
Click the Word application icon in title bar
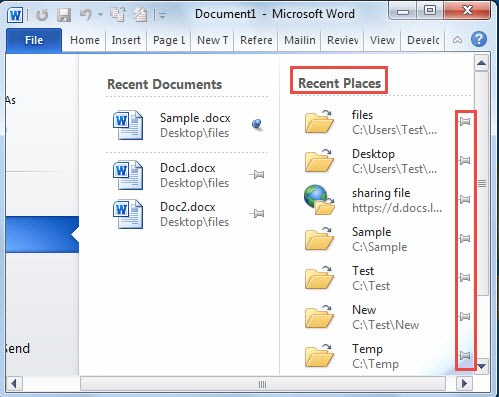point(15,15)
